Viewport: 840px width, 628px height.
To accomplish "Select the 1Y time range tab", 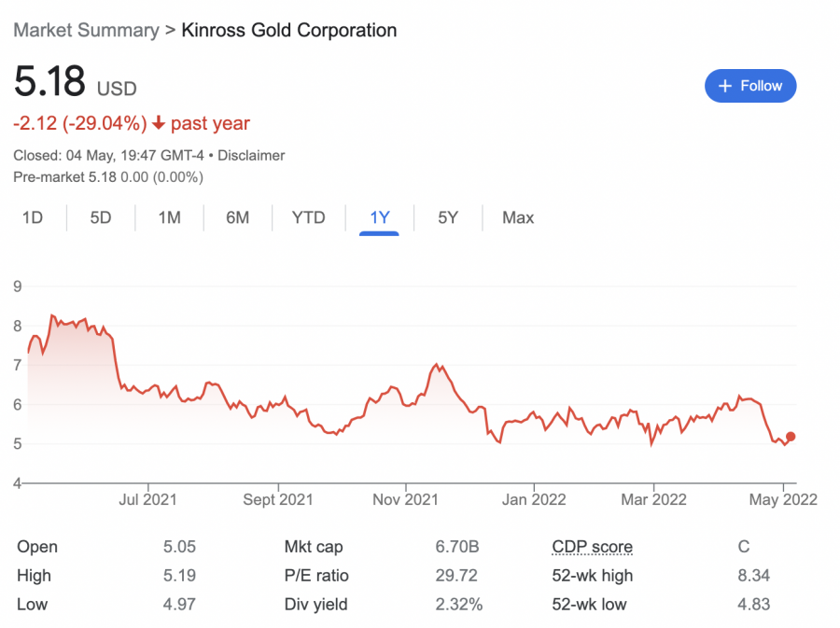I will coord(379,217).
